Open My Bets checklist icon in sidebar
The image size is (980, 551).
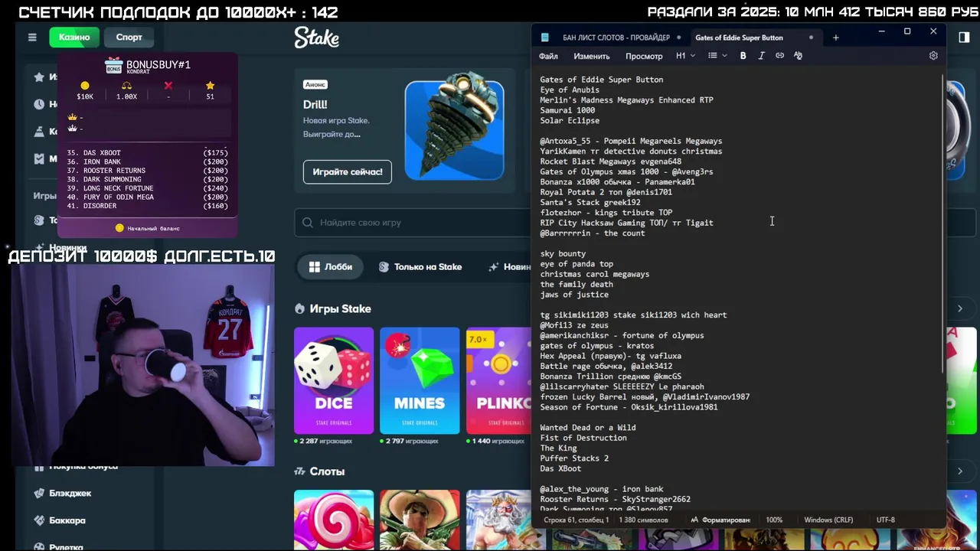click(x=39, y=159)
